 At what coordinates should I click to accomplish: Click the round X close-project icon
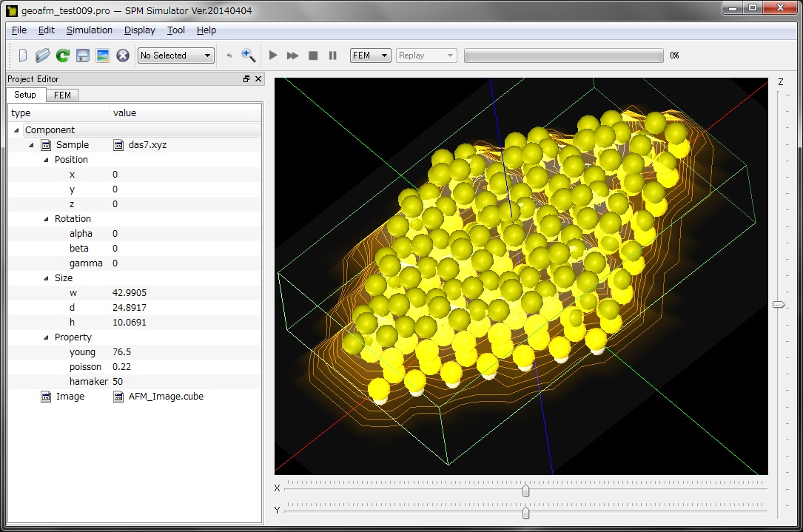click(123, 55)
